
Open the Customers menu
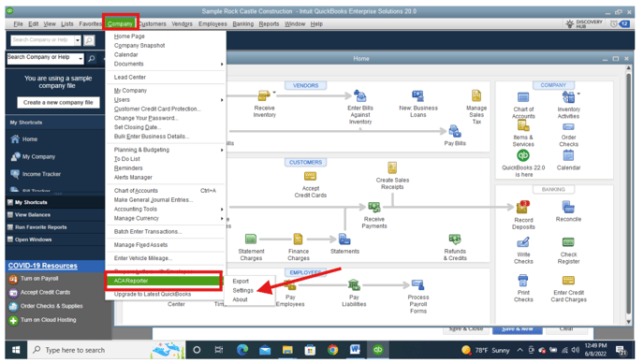coord(153,23)
